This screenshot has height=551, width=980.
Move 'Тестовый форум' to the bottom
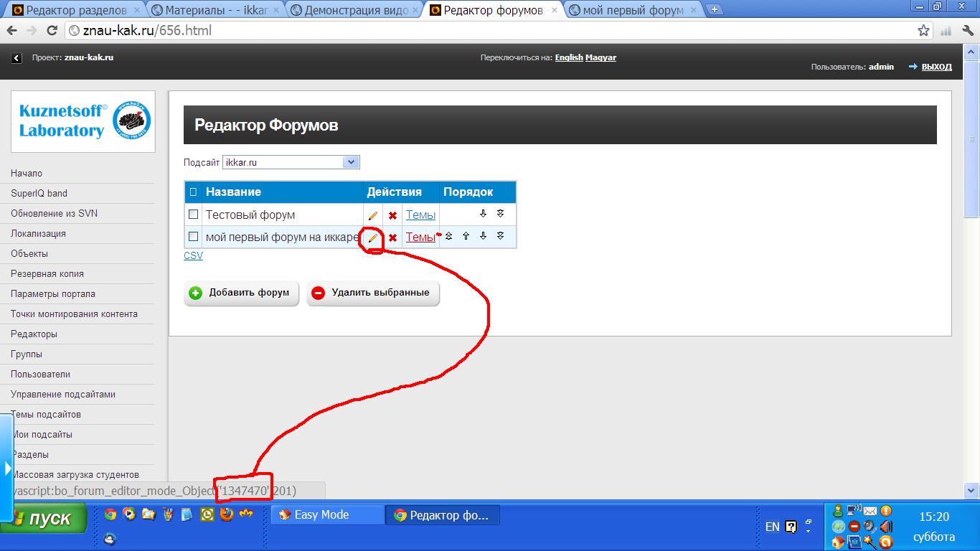tap(500, 214)
